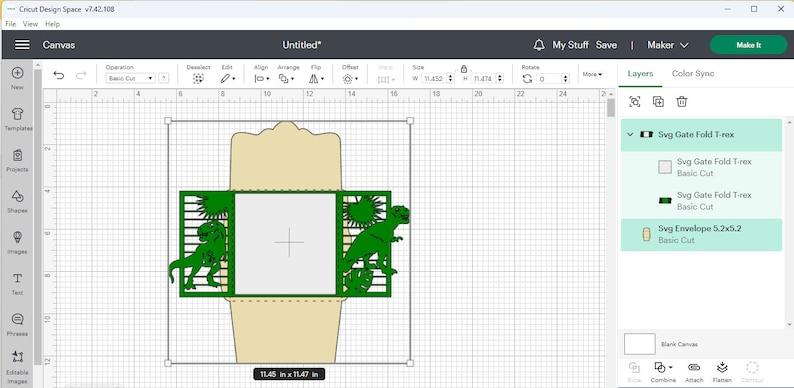Click the height stepper arrows
The height and width of the screenshot is (388, 794).
(x=500, y=79)
